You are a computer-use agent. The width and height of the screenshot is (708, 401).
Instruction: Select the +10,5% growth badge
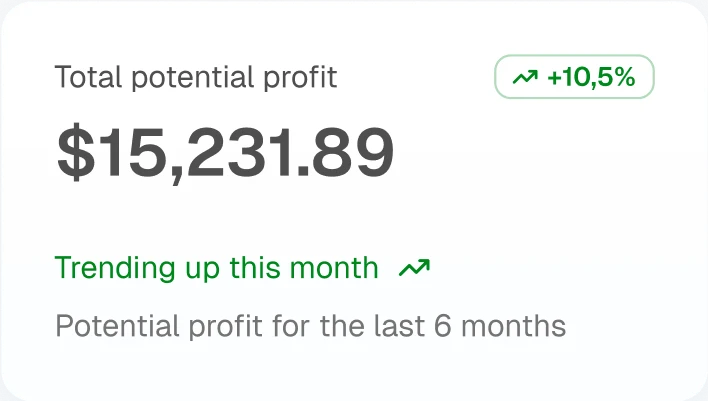(x=574, y=78)
